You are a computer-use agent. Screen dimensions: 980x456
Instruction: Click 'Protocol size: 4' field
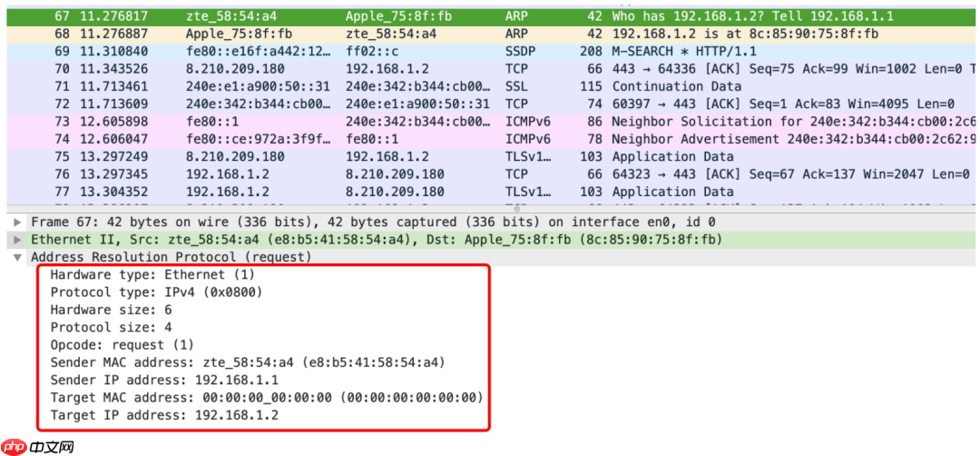tap(112, 327)
